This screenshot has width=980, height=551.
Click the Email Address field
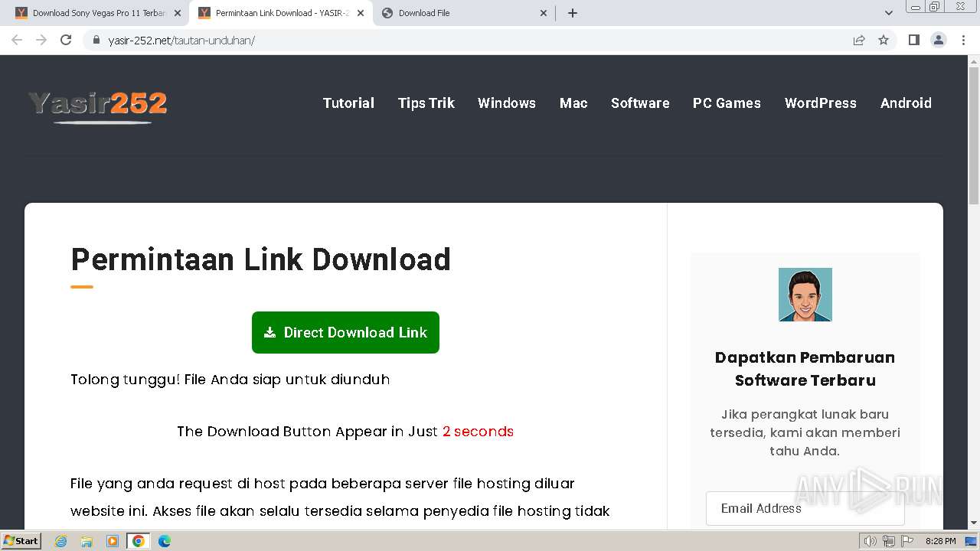pos(805,508)
